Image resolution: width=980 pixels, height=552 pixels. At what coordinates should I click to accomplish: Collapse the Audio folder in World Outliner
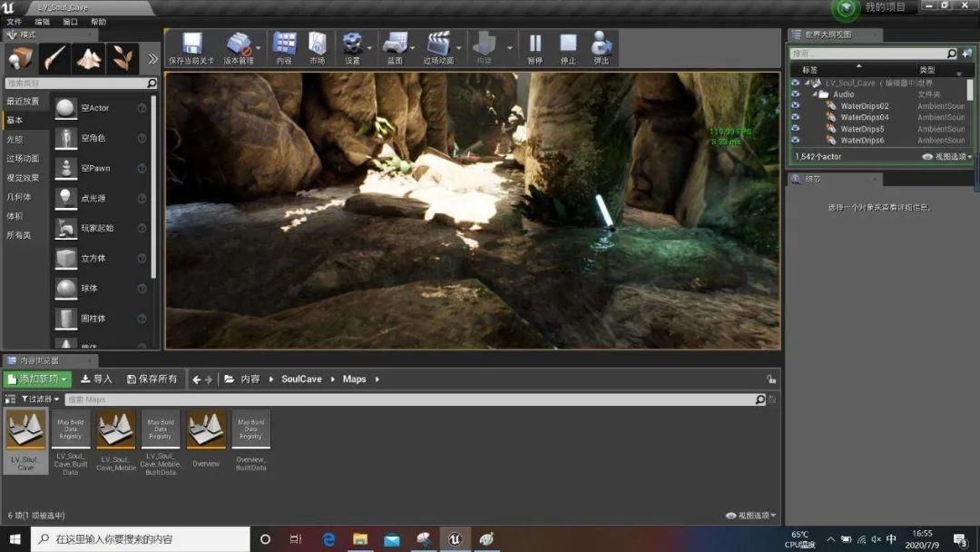click(x=815, y=94)
